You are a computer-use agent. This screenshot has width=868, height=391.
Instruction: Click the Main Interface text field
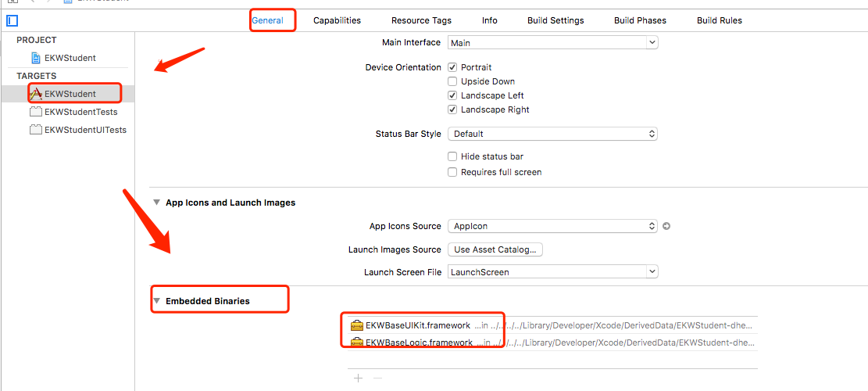coord(547,43)
